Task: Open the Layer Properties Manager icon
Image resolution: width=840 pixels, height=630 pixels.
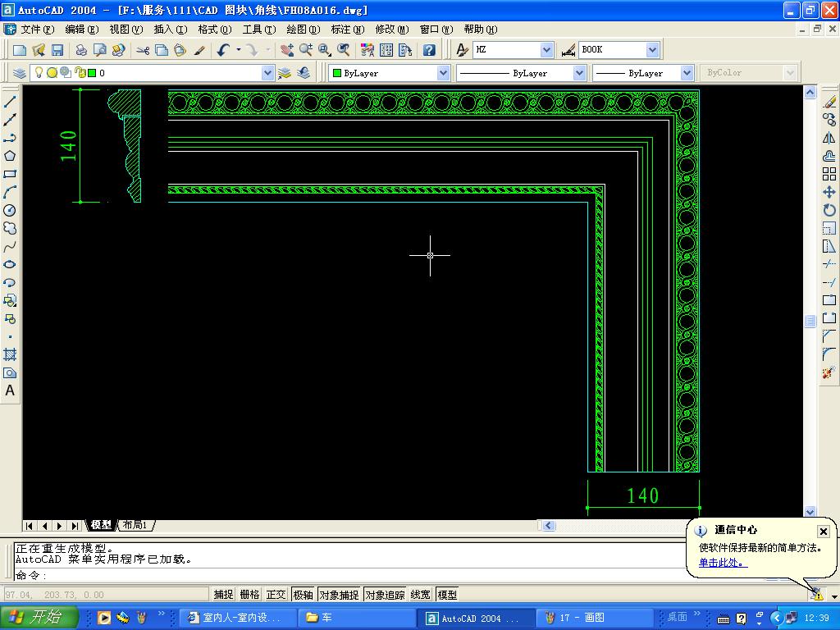Action: (x=20, y=73)
